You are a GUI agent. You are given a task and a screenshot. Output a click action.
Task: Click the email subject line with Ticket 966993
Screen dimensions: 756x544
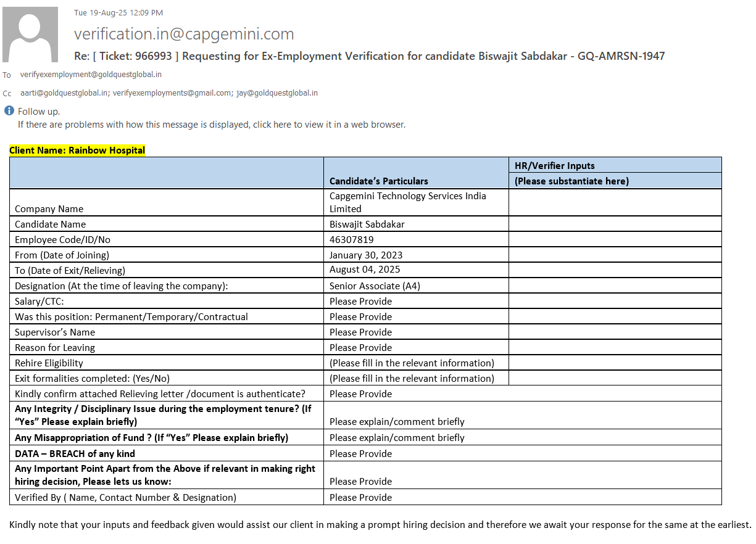[x=369, y=56]
